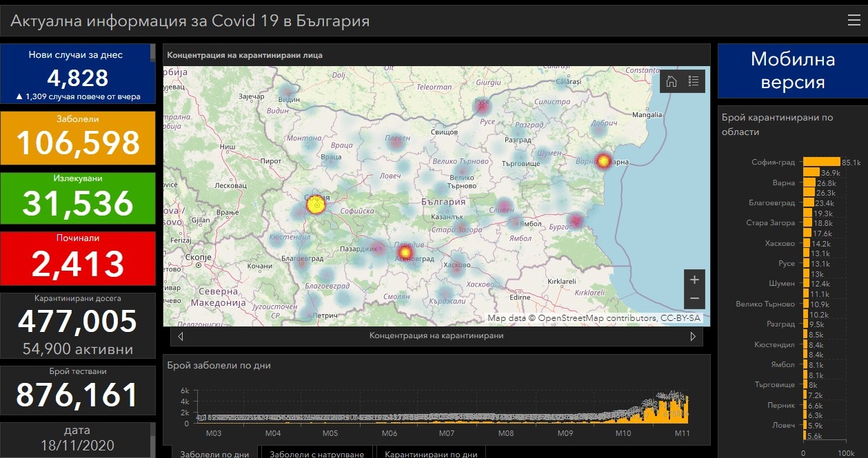Click the Varna hotspot on the map
Screen dimensions: 868x458
coord(603,161)
